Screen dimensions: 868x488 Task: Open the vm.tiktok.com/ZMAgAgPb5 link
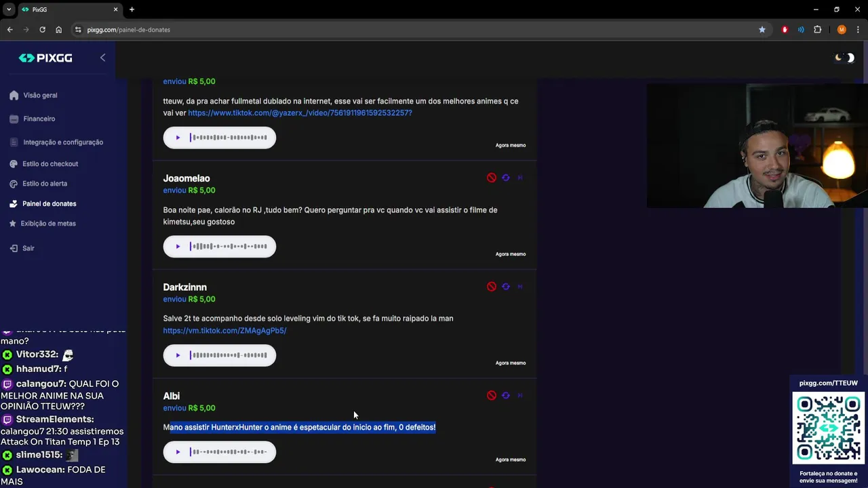[x=224, y=331]
